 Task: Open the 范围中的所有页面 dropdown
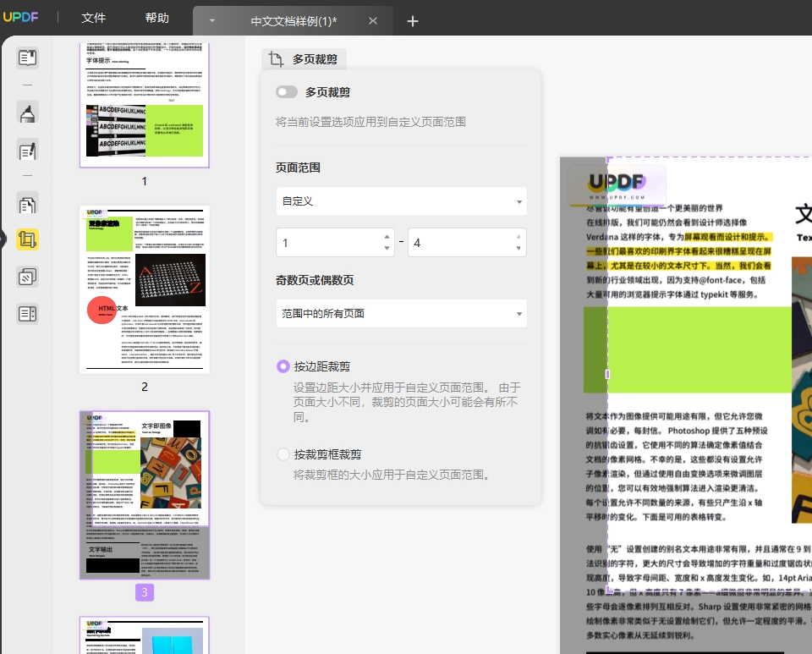click(401, 313)
